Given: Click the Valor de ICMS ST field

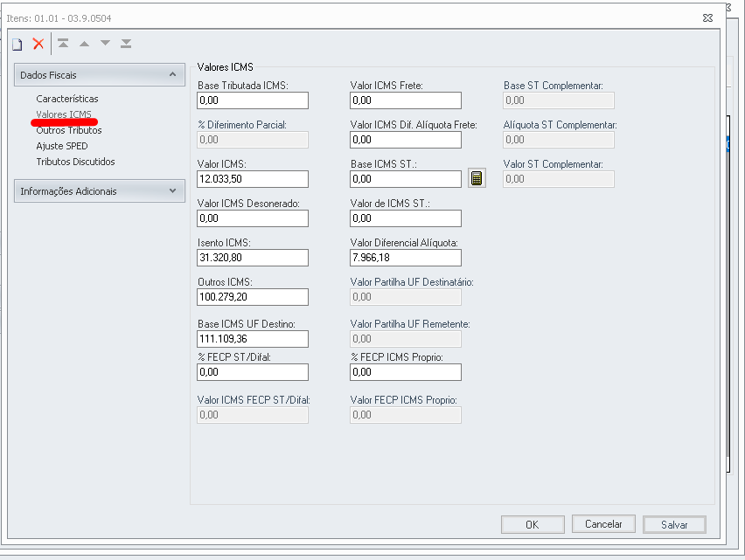Looking at the screenshot, I should (406, 218).
